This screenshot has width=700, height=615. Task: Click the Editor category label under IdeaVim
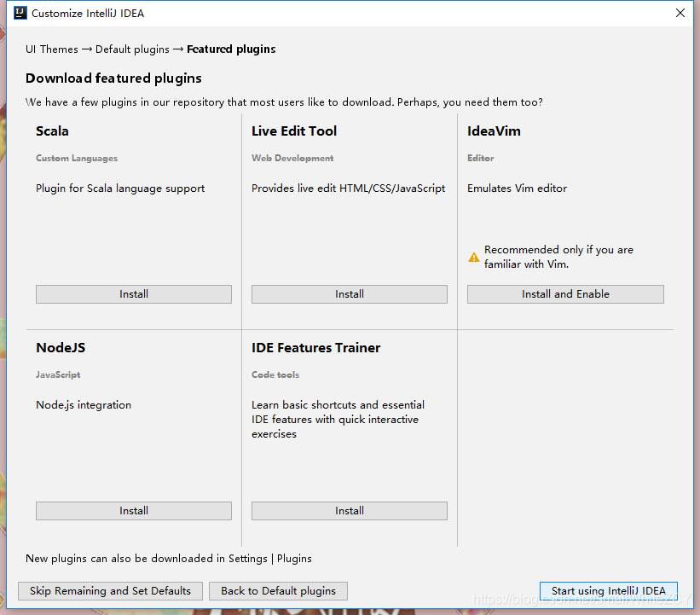[x=480, y=158]
